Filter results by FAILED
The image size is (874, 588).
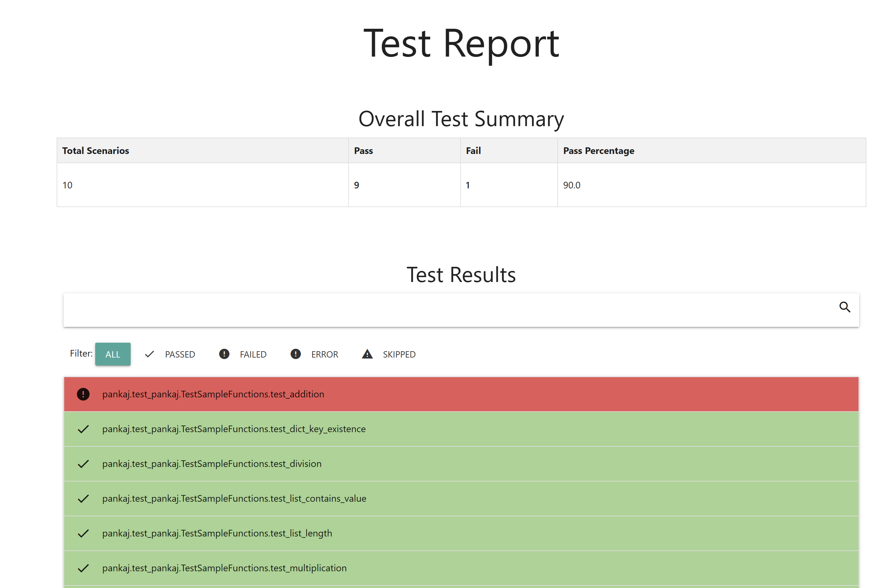[253, 354]
